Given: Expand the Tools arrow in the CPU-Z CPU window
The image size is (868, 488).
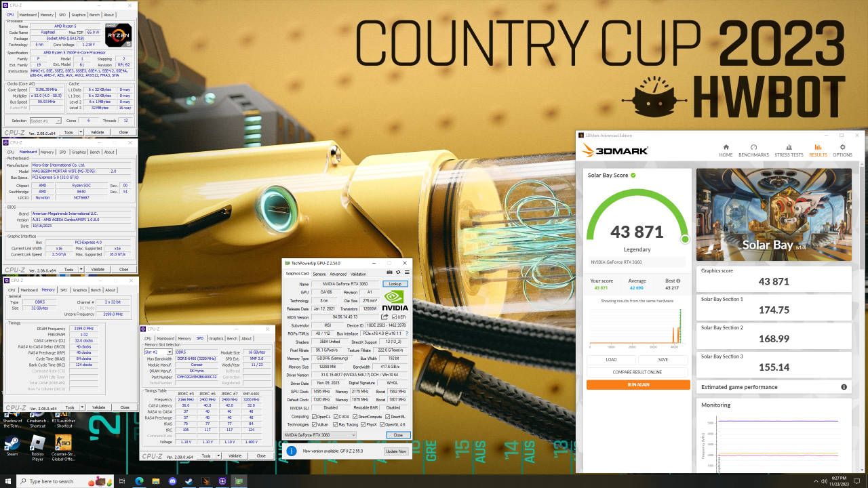Looking at the screenshot, I should point(81,132).
